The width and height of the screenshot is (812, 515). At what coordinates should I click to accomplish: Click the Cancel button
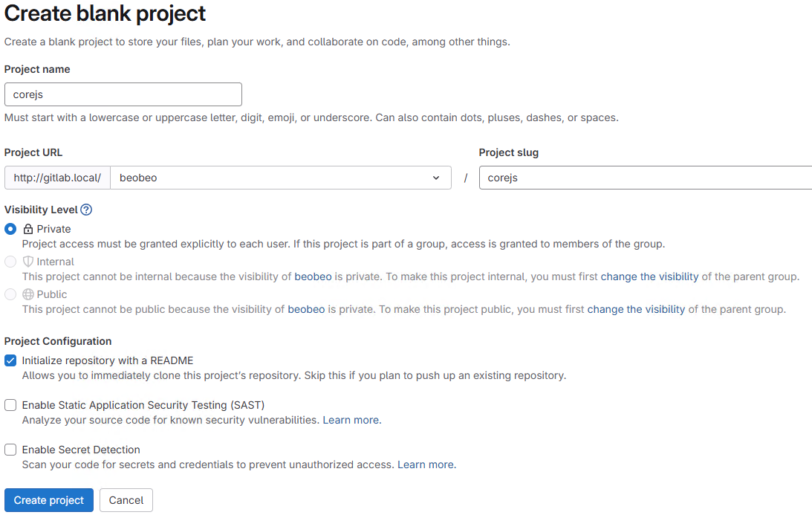click(x=126, y=500)
